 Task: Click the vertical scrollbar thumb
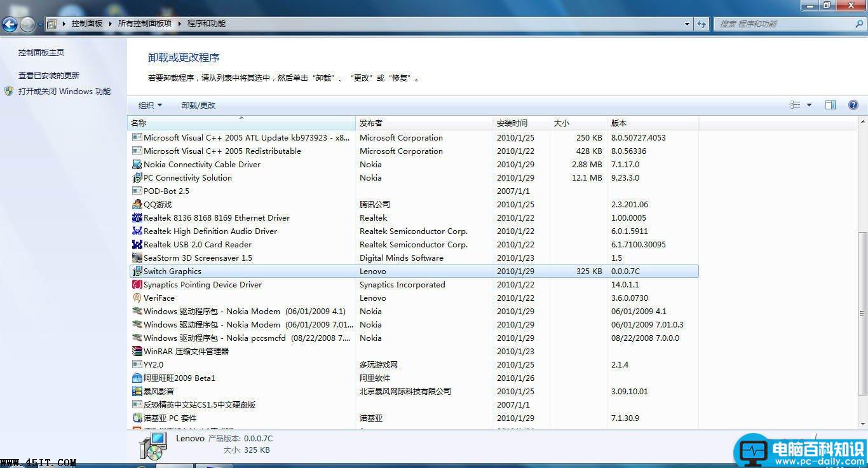coord(862,313)
